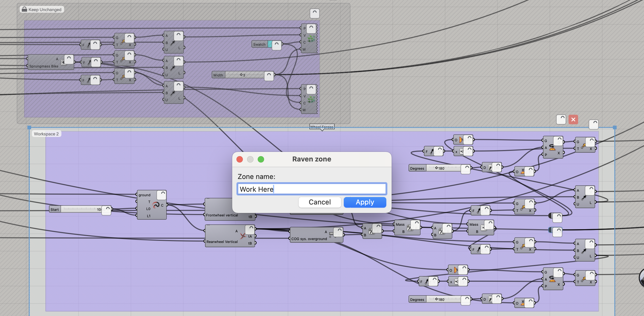This screenshot has height=316, width=644.
Task: Click vector arrow icon on upper Workspace 2 A-B-U-L component
Action: click(x=584, y=198)
